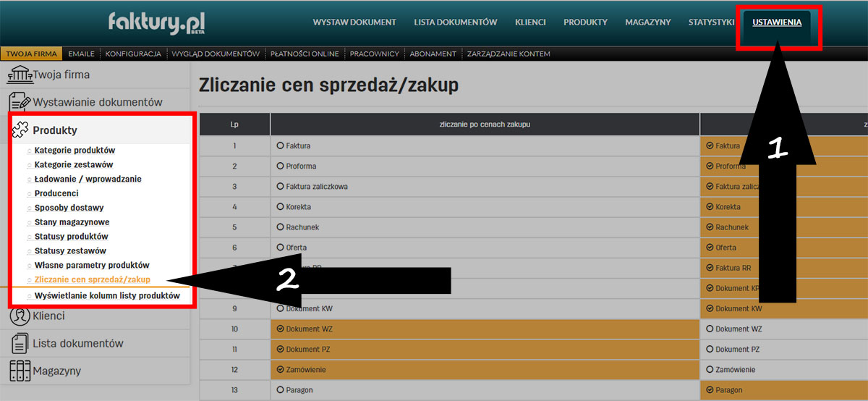Switch to the TWOJA FIRMA subtab
Screen dimensions: 868x401
[x=33, y=54]
